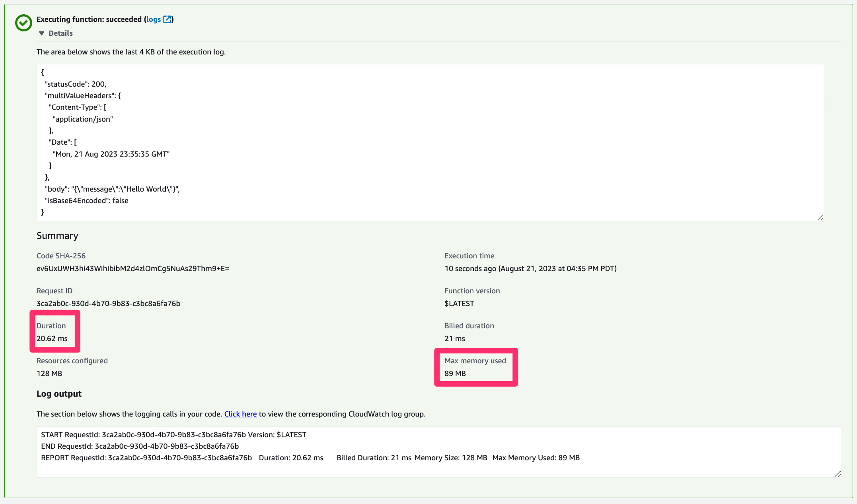Click the Request ID value 3ca2ab0c-930d-4b70
The image size is (857, 504).
click(108, 303)
